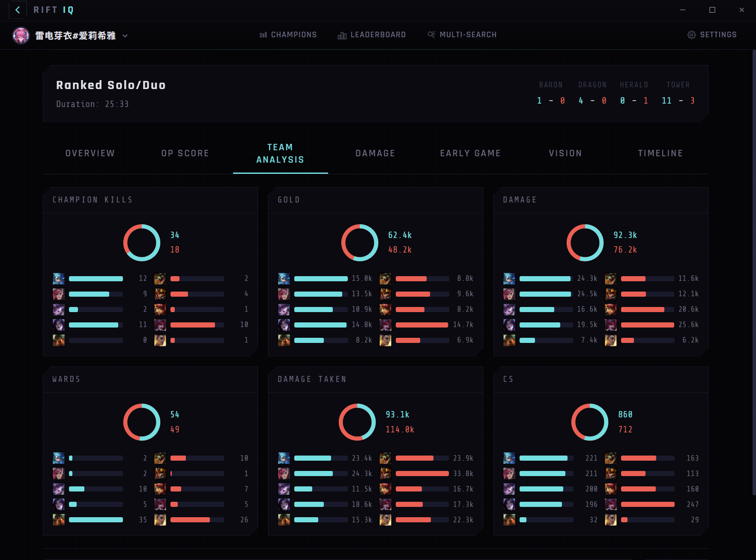The width and height of the screenshot is (756, 560).
Task: Switch to the Overview tab
Action: tap(90, 153)
